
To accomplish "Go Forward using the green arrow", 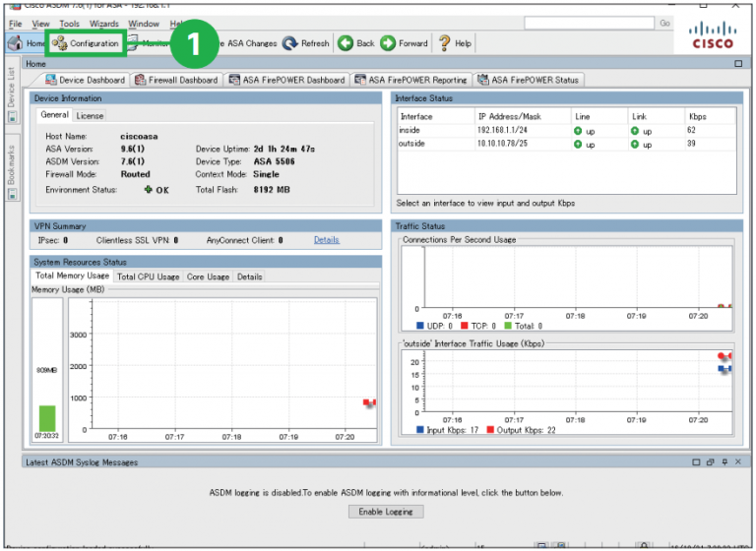I will 388,43.
